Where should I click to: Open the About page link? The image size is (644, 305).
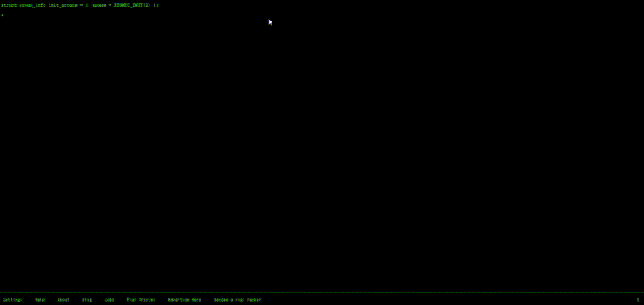point(64,300)
